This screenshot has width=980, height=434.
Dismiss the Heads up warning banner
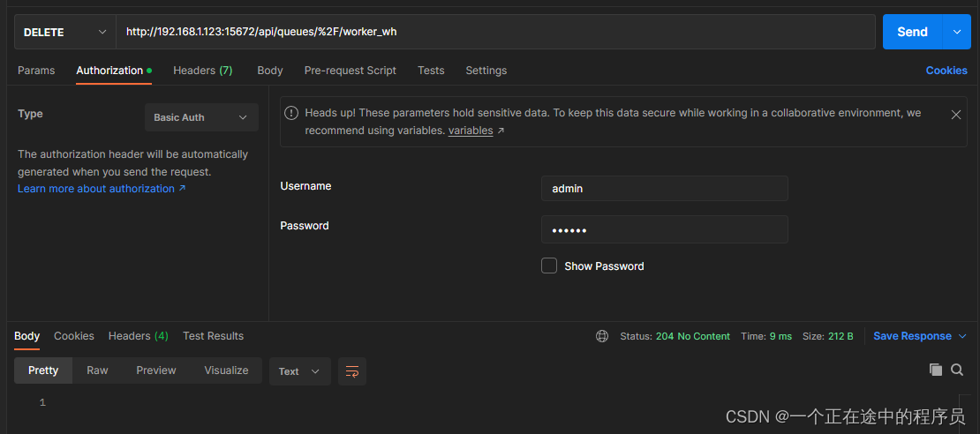(955, 115)
